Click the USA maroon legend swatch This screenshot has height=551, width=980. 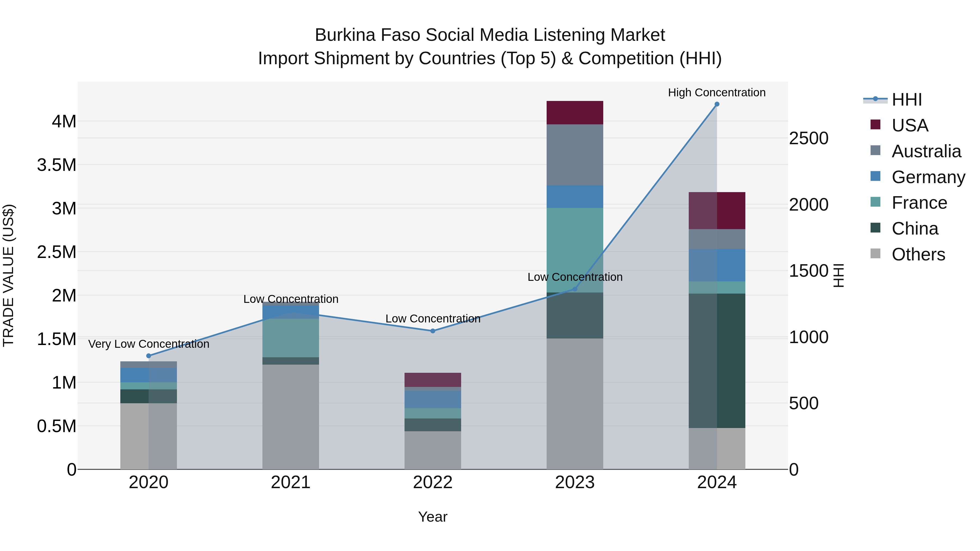click(875, 125)
